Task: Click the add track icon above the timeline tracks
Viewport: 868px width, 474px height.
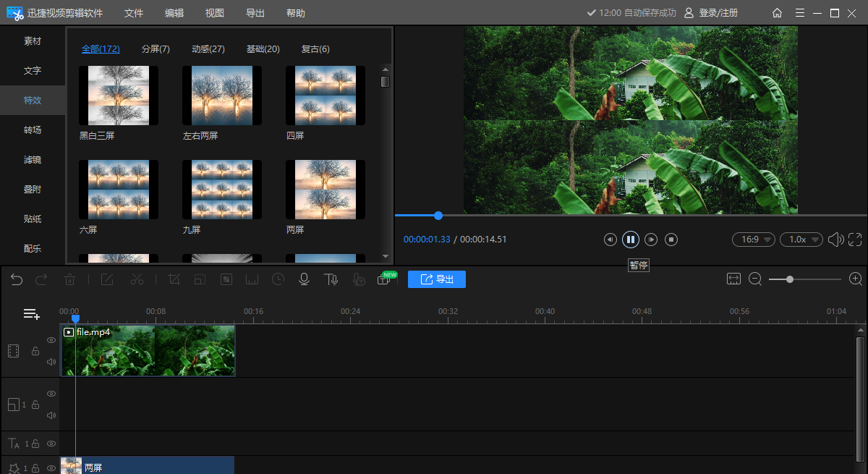Action: pos(31,314)
